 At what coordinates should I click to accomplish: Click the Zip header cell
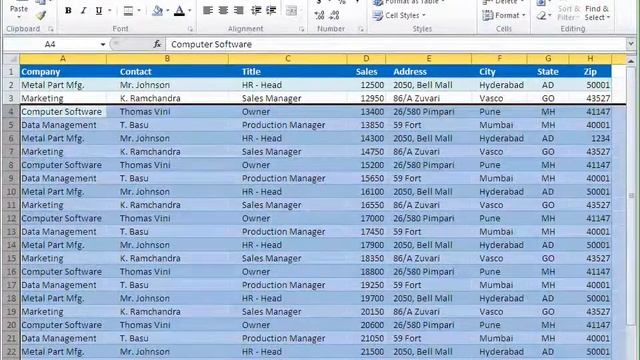[x=590, y=72]
